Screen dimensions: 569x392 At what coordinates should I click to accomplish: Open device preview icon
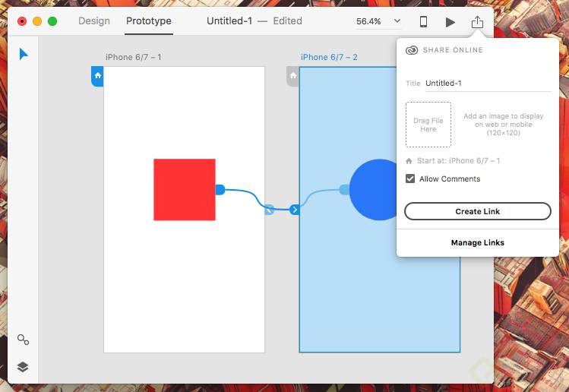(423, 22)
